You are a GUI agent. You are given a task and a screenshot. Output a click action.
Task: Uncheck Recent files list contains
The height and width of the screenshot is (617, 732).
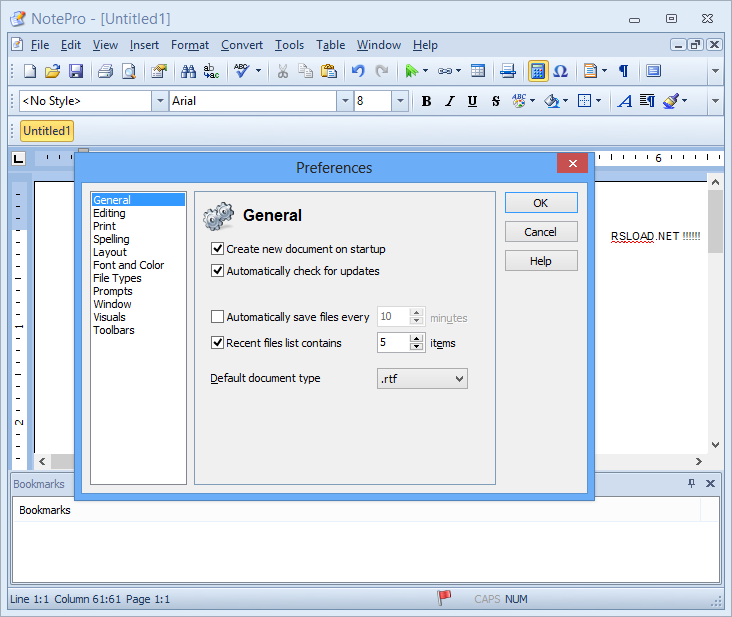[x=217, y=343]
